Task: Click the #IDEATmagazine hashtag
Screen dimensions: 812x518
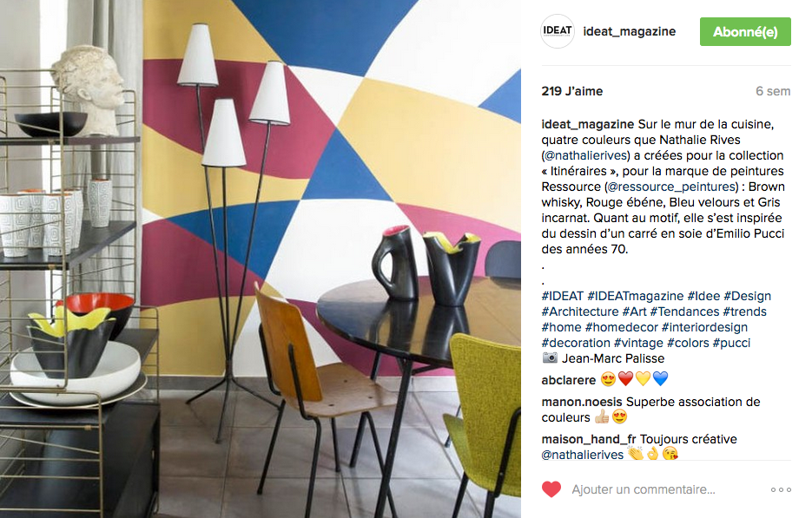Action: click(x=635, y=296)
